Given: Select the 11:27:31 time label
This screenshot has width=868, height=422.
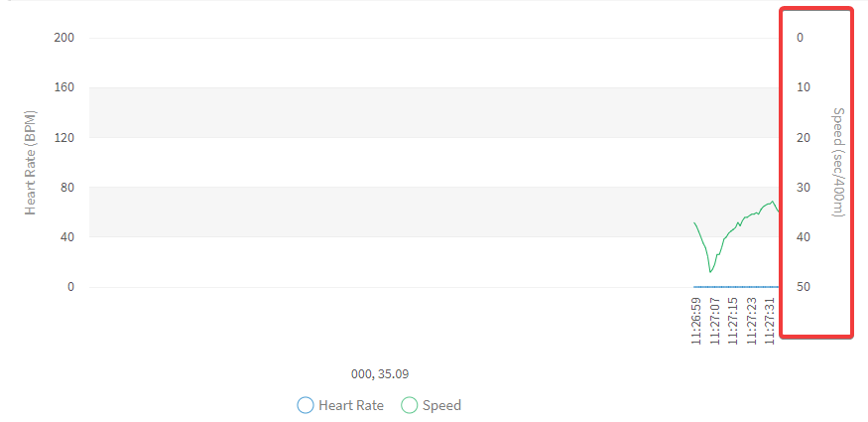Looking at the screenshot, I should (x=768, y=320).
